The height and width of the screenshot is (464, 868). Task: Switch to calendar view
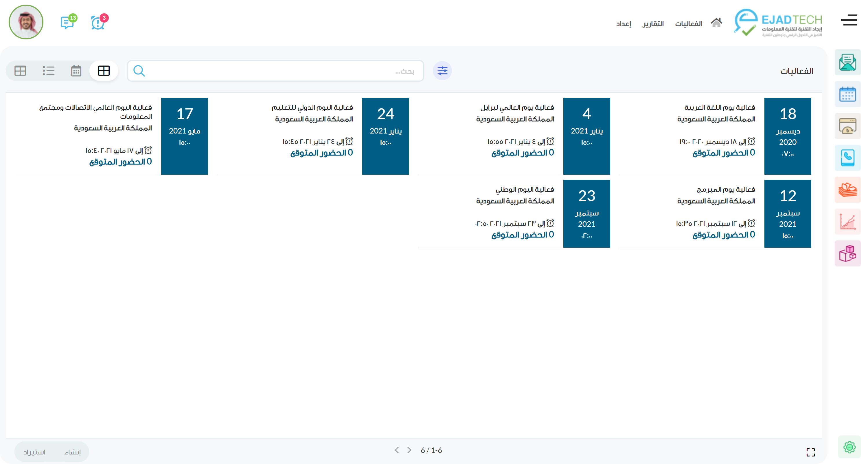coord(76,71)
